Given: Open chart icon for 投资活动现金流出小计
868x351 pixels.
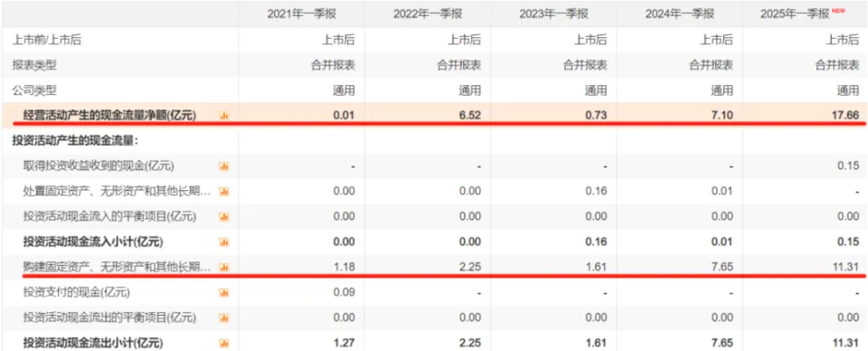Looking at the screenshot, I should [x=224, y=343].
